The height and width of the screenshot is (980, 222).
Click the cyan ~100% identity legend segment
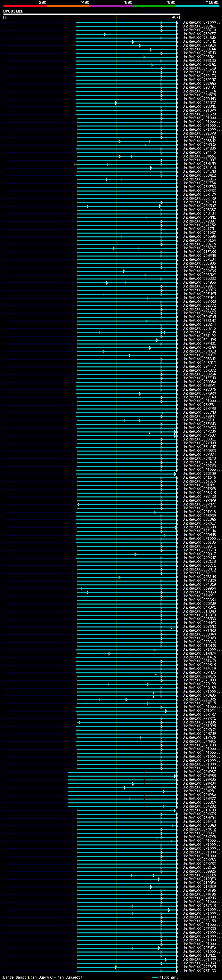click(x=197, y=6)
